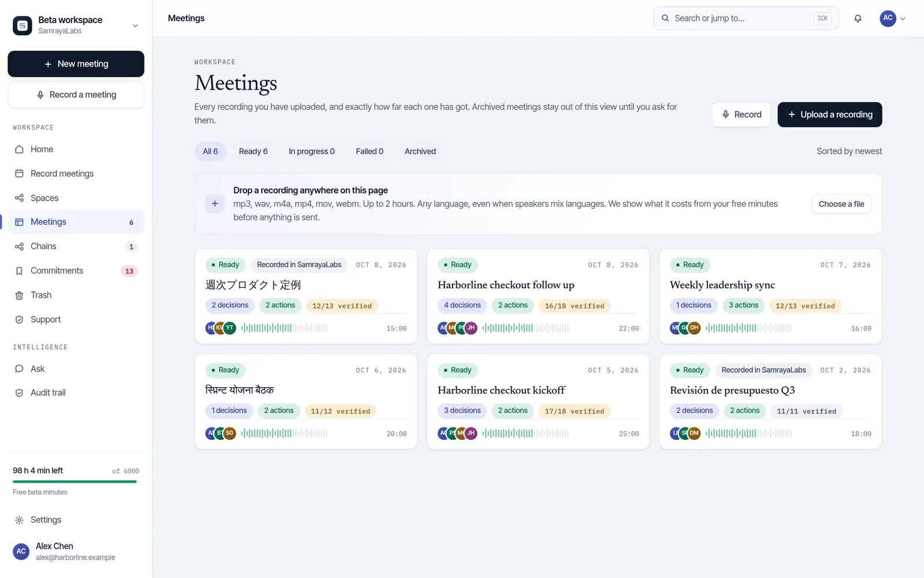
Task: Open Record meetings calendar icon
Action: (19, 173)
